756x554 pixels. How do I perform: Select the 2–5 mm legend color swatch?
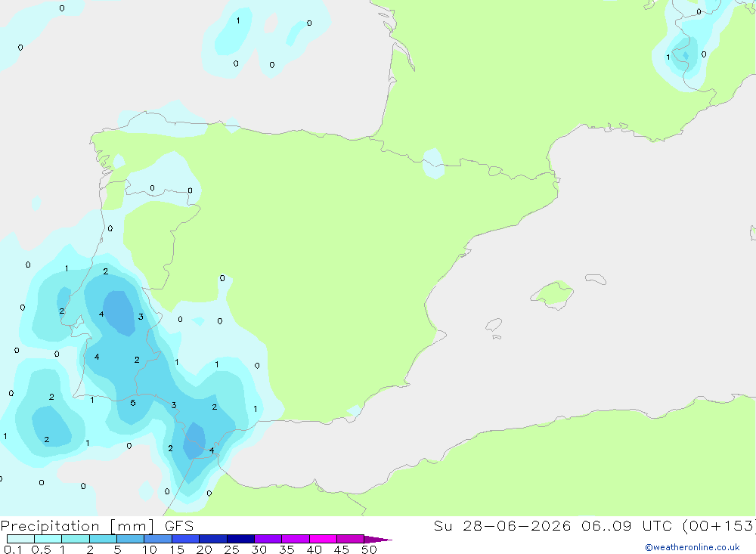103,539
